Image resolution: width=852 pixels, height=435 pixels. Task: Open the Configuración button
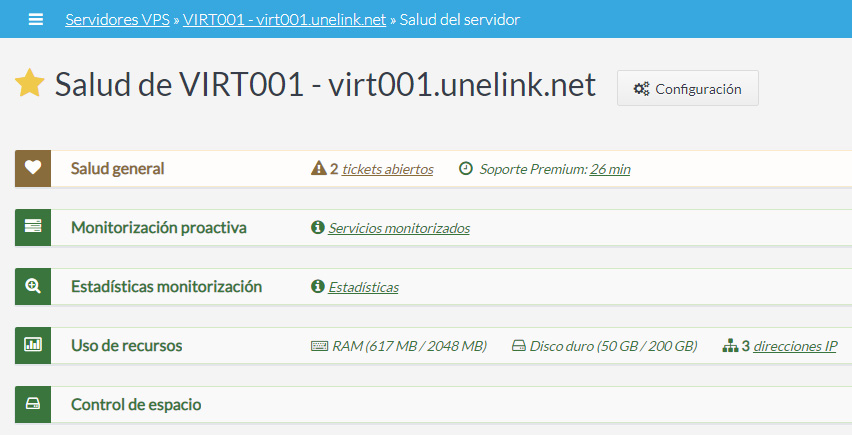pyautogui.click(x=688, y=88)
